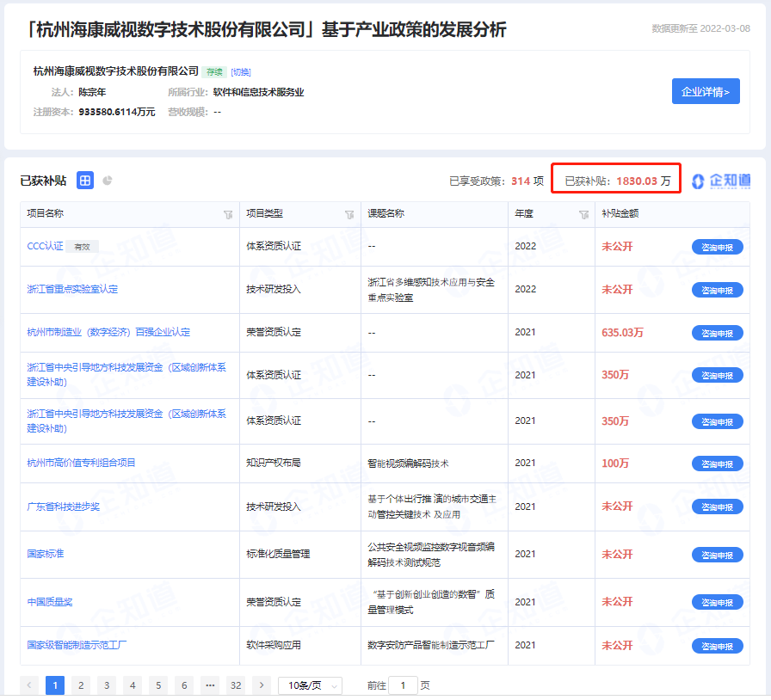The width and height of the screenshot is (771, 700).
Task: Focus the 前往 page number input
Action: [x=403, y=685]
